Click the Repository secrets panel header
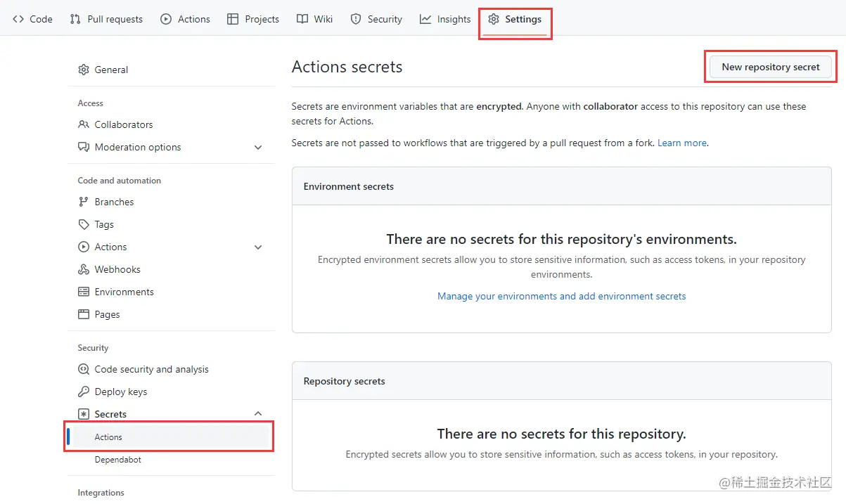 561,381
